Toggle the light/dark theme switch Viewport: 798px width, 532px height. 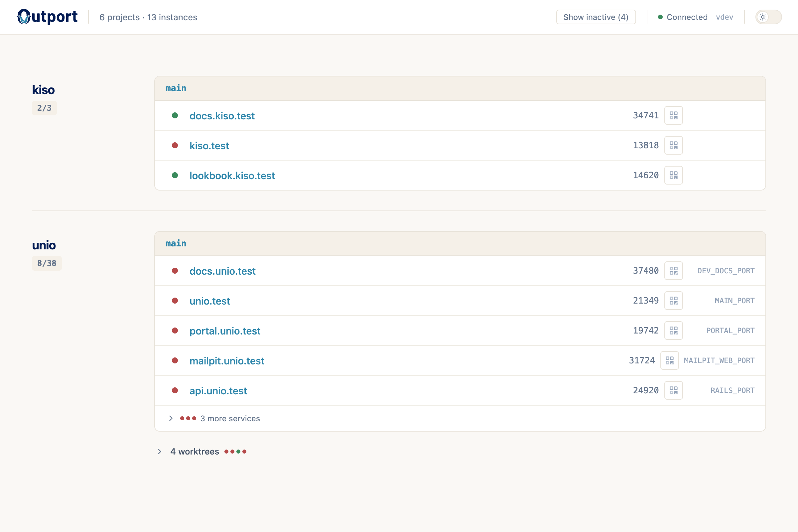coord(768,17)
